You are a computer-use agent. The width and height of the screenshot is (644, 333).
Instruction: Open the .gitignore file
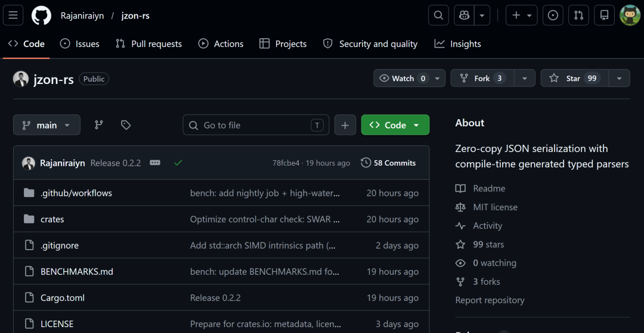pyautogui.click(x=60, y=245)
